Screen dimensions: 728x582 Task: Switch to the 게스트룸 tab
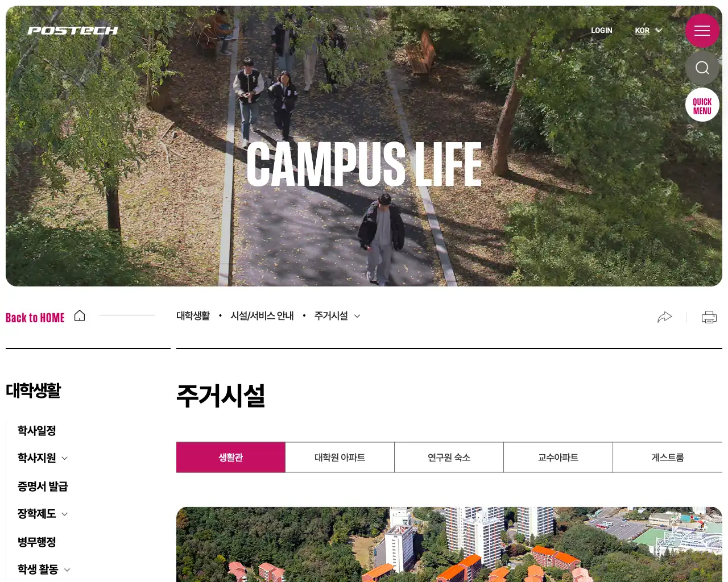668,458
